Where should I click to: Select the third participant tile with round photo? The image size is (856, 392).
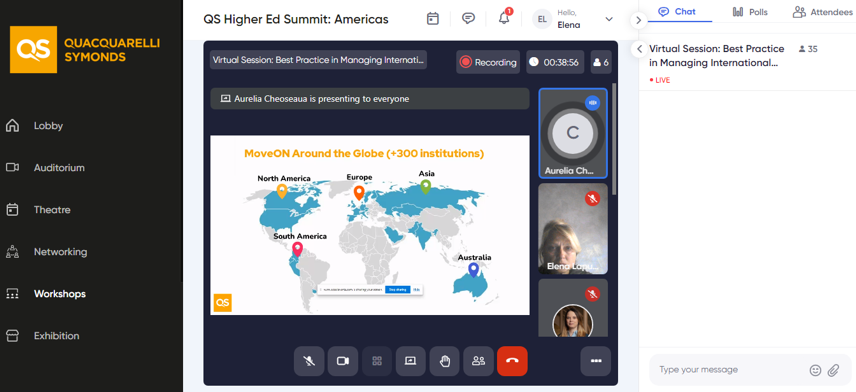[573, 308]
